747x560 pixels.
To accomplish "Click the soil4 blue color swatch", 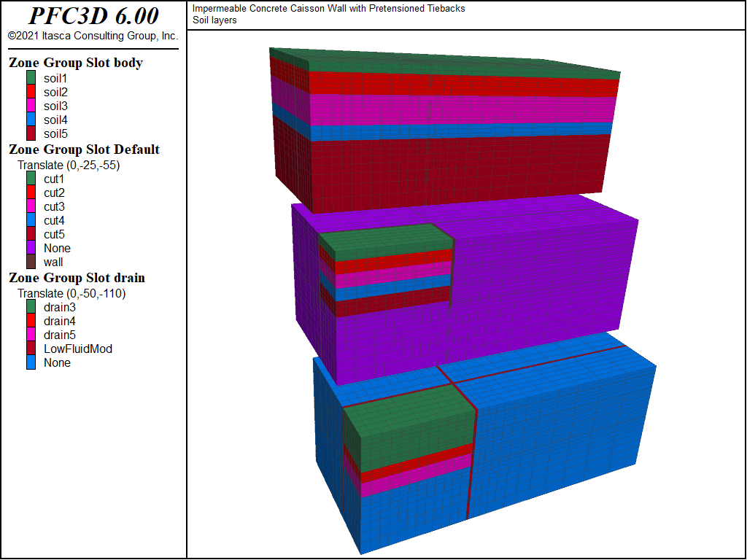I will tap(31, 119).
